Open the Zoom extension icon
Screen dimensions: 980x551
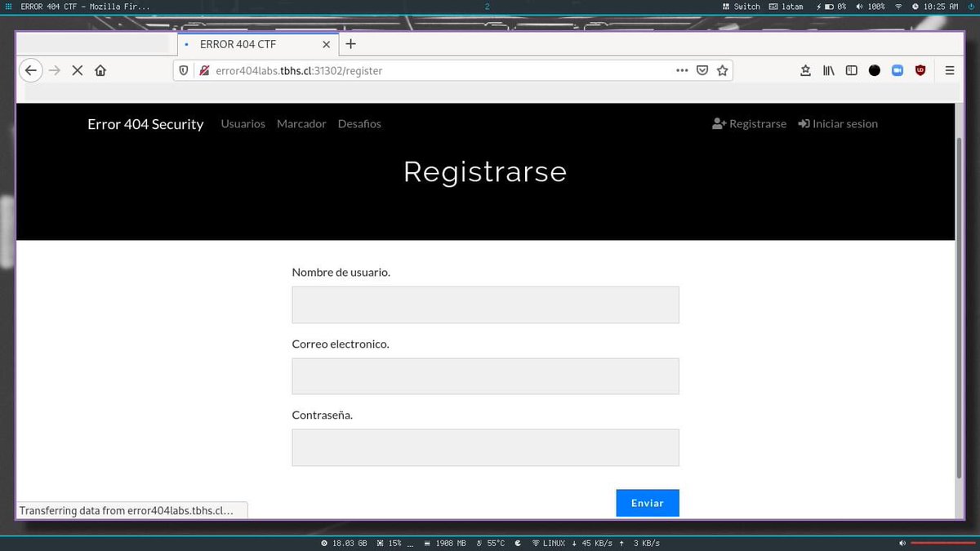click(897, 71)
